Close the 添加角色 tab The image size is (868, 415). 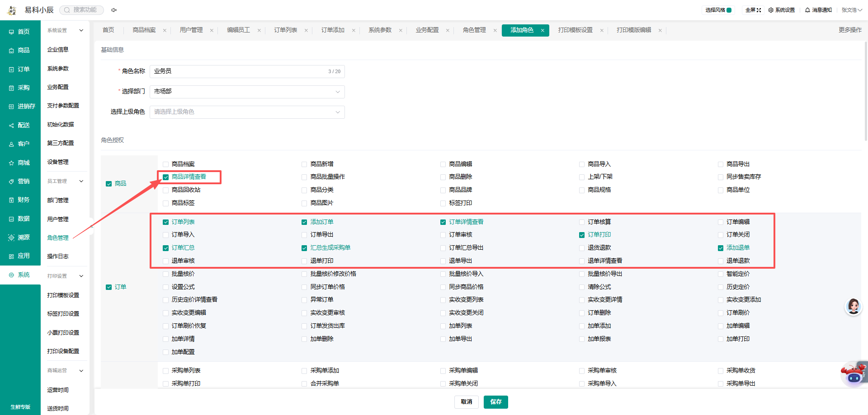point(542,31)
